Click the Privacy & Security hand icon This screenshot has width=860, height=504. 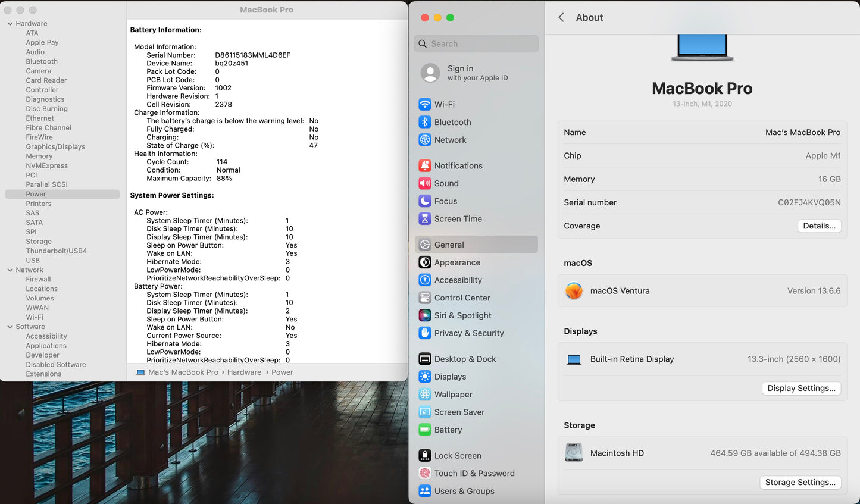pyautogui.click(x=424, y=333)
